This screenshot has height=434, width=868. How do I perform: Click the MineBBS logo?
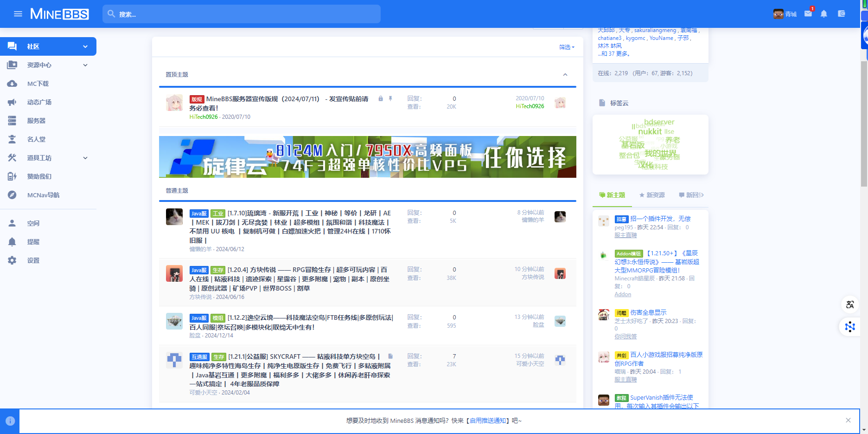coord(59,14)
